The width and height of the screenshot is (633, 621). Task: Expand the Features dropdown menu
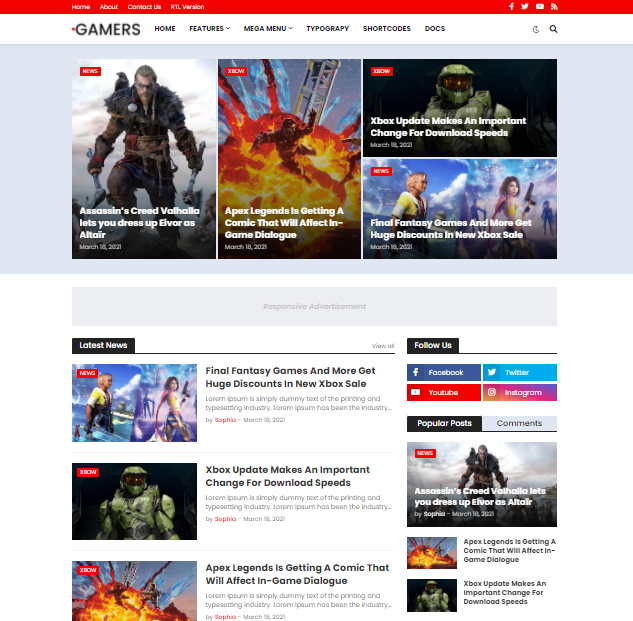(x=210, y=29)
